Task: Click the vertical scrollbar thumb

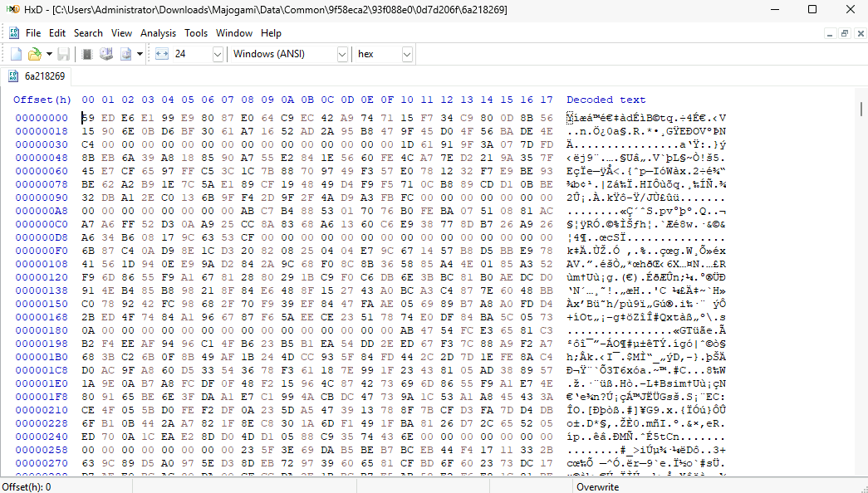Action: 861,109
